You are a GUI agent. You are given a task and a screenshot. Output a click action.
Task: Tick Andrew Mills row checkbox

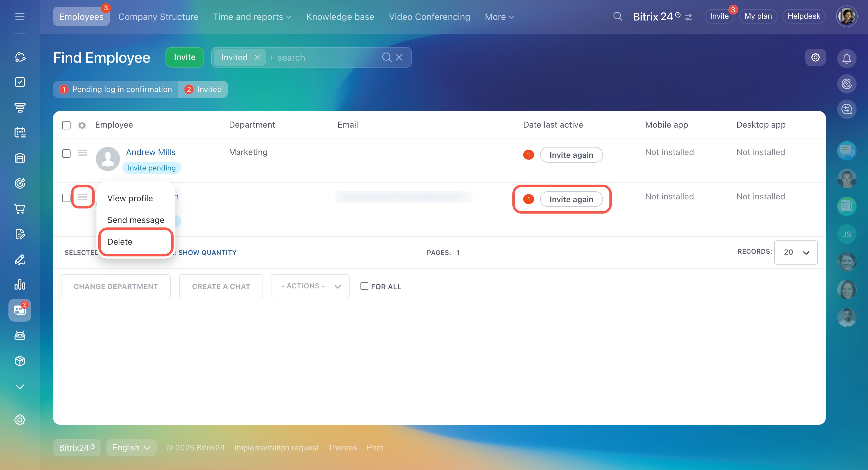pyautogui.click(x=66, y=154)
